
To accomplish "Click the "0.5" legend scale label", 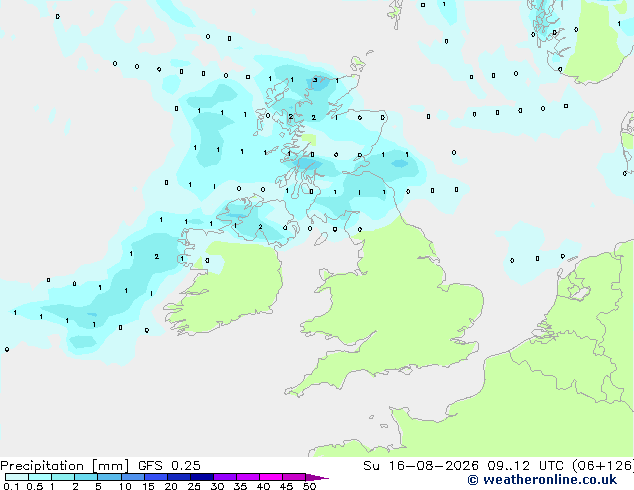I will 35,486.
